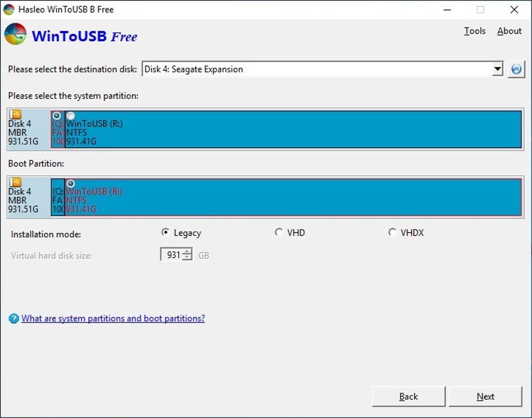This screenshot has width=532, height=418.
Task: Click the Next button
Action: 485,396
